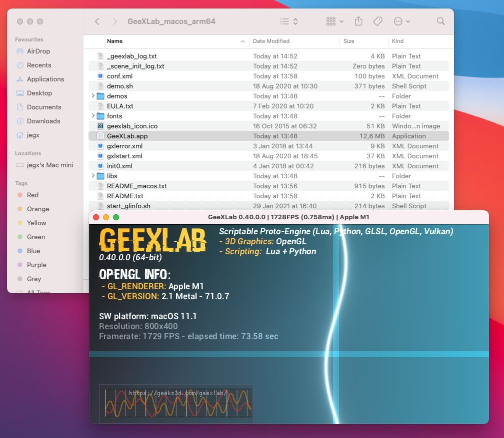504x438 pixels.
Task: Expand the libs folder disclosure arrow
Action: pos(93,176)
